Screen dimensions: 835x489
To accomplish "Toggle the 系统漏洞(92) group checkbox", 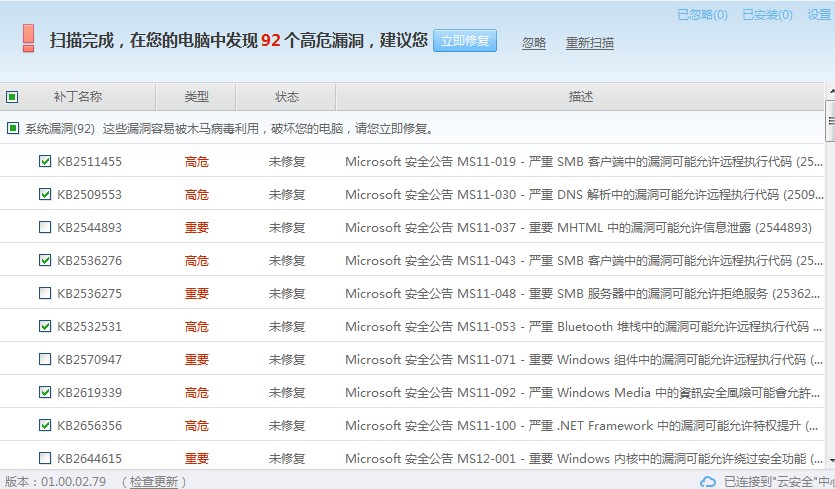I will click(13, 128).
